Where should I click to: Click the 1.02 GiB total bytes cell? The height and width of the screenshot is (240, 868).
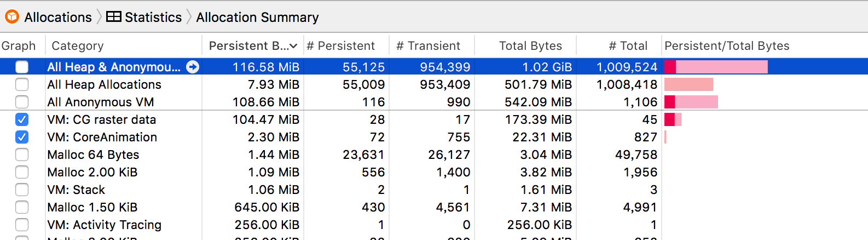pyautogui.click(x=547, y=67)
